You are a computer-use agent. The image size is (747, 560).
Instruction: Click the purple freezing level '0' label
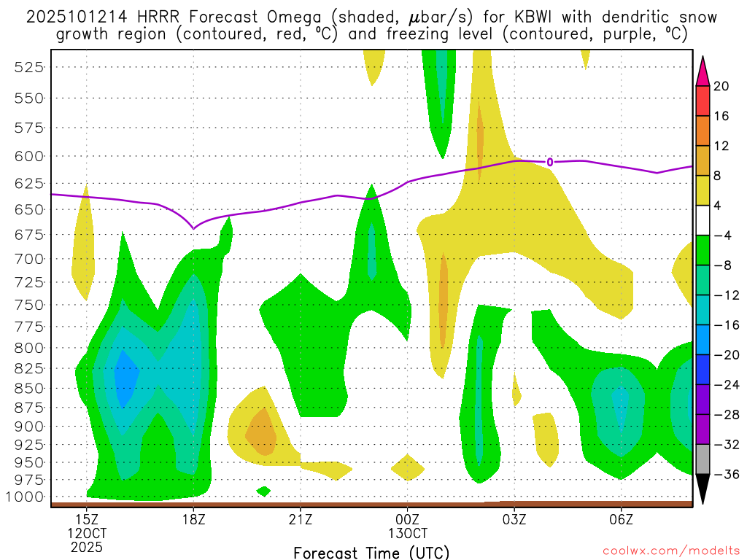pyautogui.click(x=550, y=163)
